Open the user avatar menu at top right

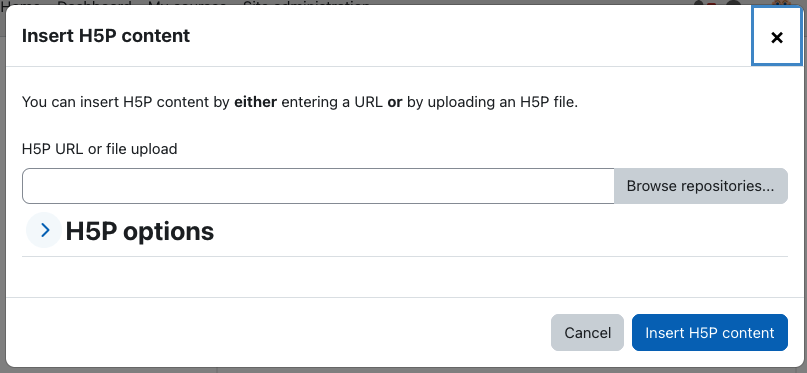pyautogui.click(x=782, y=3)
